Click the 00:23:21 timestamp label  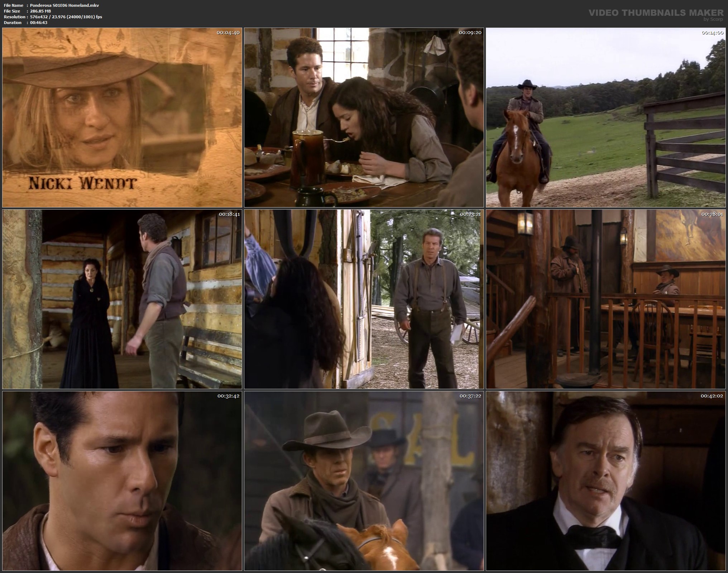click(470, 214)
